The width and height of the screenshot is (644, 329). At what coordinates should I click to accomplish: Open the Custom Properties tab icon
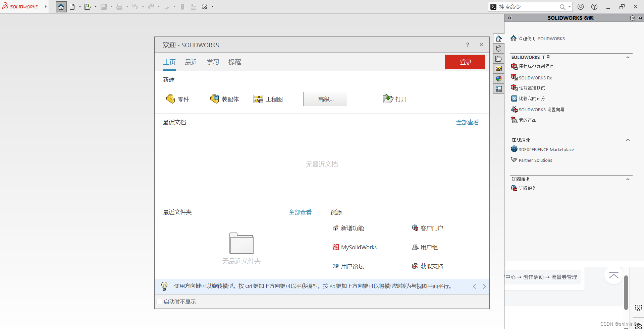(x=499, y=89)
